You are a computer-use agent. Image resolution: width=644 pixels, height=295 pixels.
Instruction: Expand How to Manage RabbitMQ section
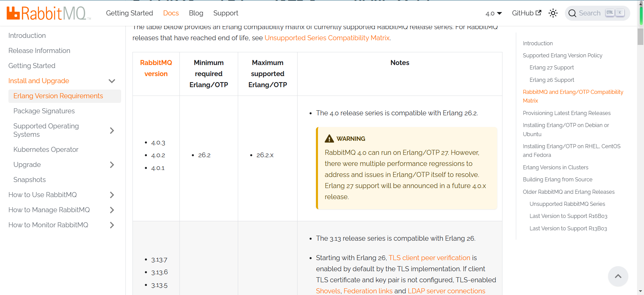(x=112, y=210)
